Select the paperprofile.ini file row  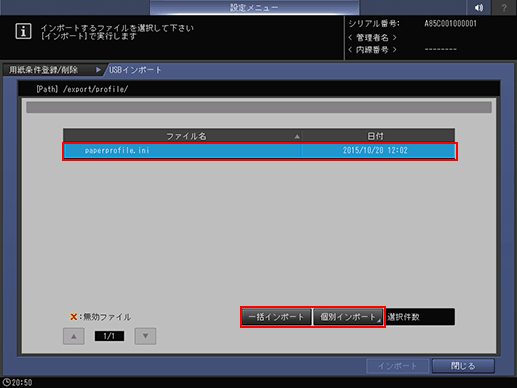(260, 151)
